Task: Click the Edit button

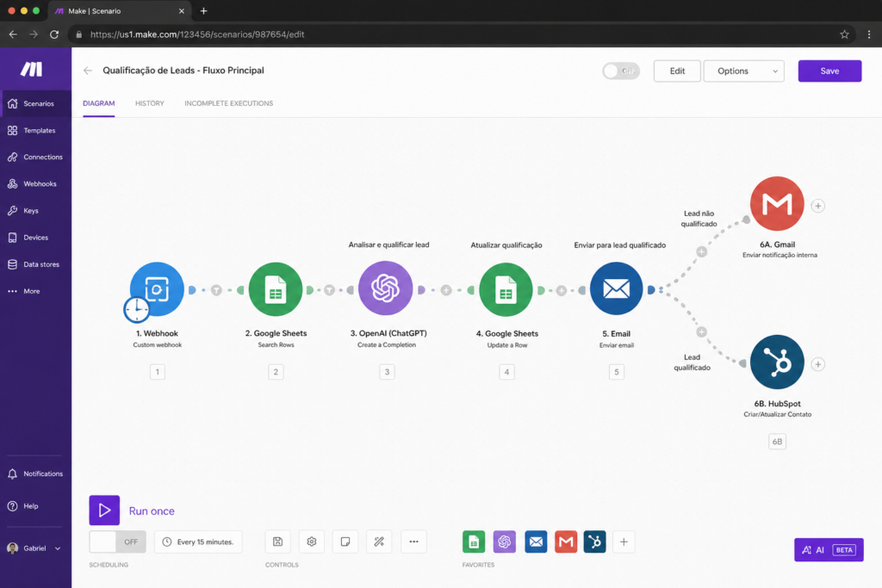Action: pyautogui.click(x=677, y=71)
